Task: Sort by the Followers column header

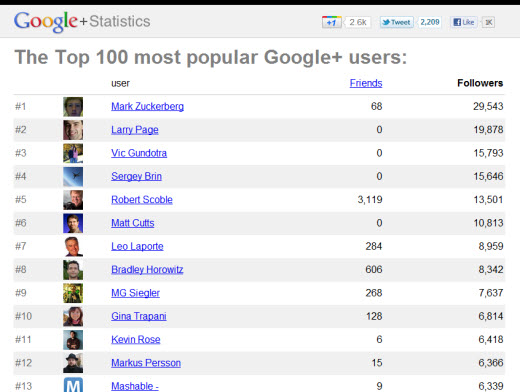Action: (480, 83)
